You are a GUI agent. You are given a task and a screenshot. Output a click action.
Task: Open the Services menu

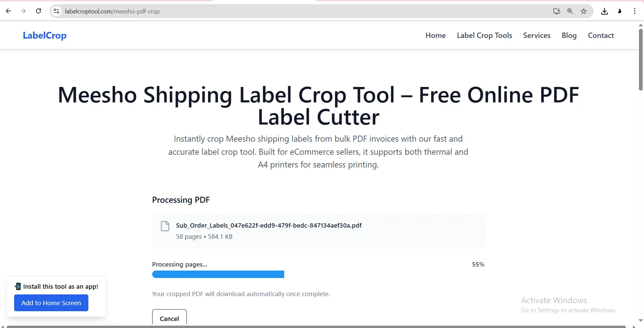(536, 35)
